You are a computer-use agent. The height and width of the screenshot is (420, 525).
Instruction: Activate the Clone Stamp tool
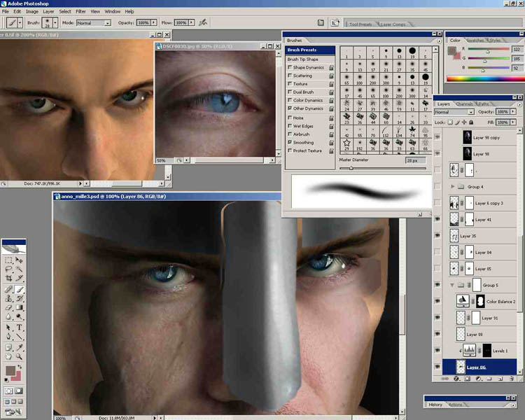[8, 297]
